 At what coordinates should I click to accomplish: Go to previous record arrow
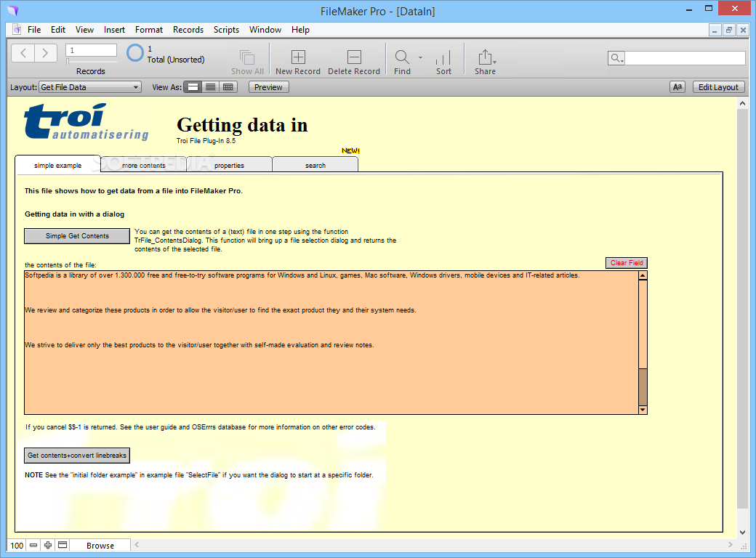[x=23, y=53]
